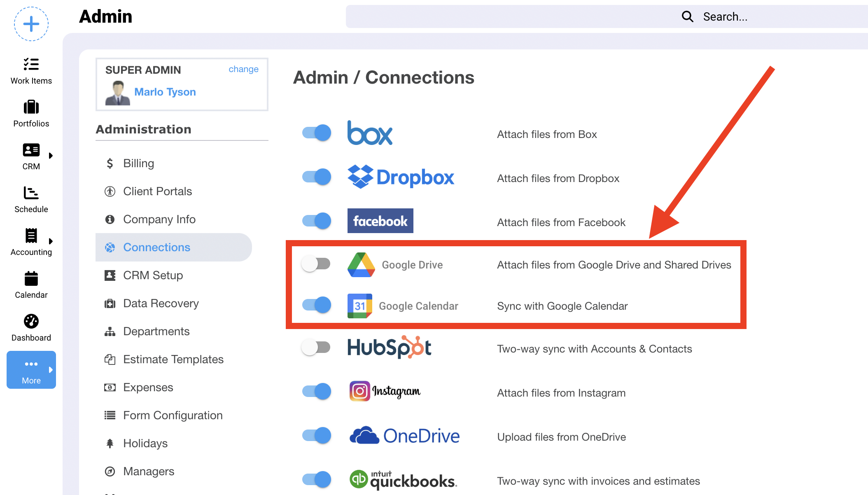Open the Schedule chart icon

[x=31, y=193]
